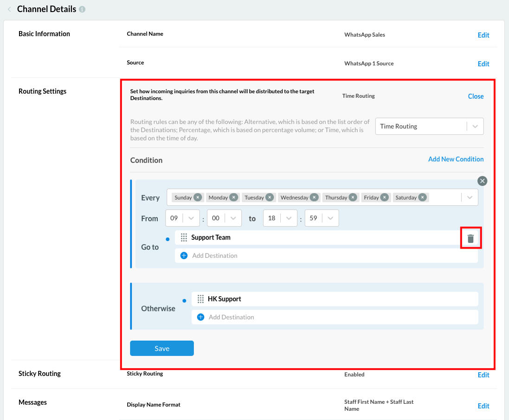Click the WhatsApp 1 Source value
Viewport: 509px width, 420px height.
click(x=369, y=64)
